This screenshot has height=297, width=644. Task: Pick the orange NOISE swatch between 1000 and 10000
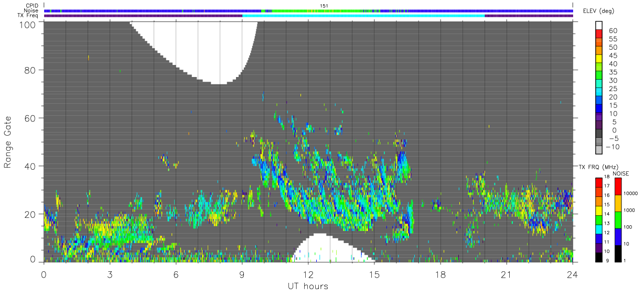click(618, 203)
